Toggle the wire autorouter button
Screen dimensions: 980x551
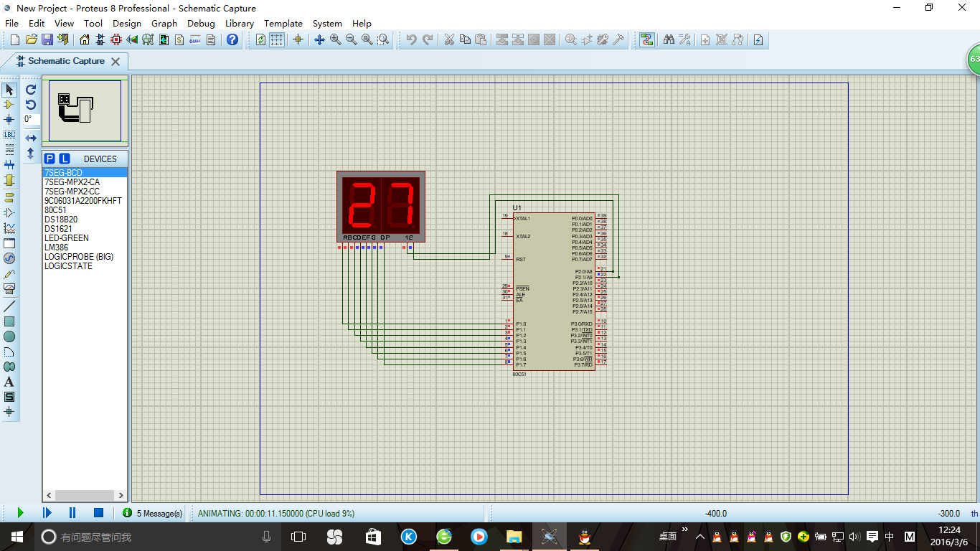tap(647, 39)
